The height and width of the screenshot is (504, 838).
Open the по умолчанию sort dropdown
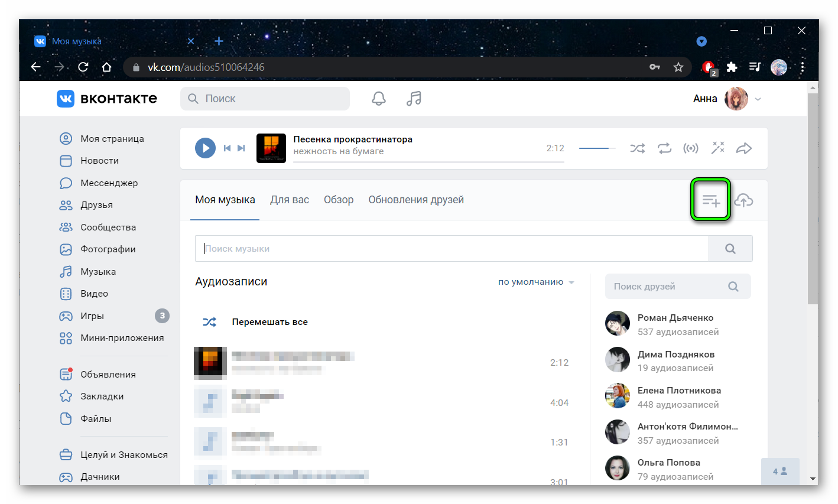point(536,282)
